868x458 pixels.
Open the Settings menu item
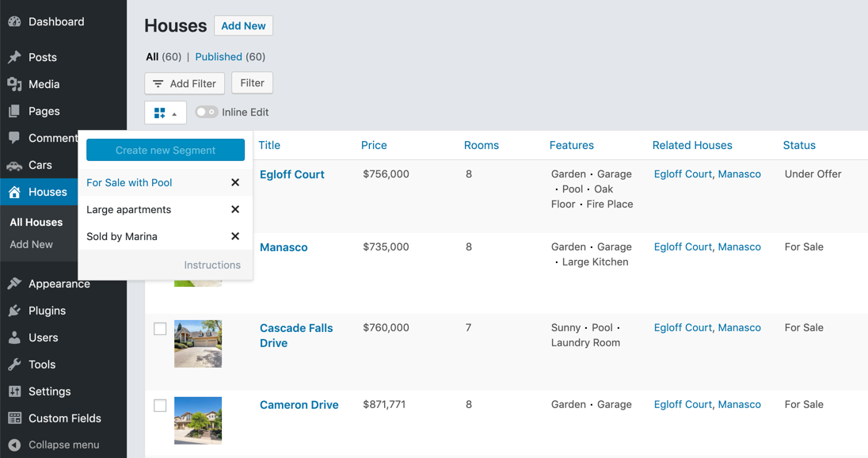50,391
